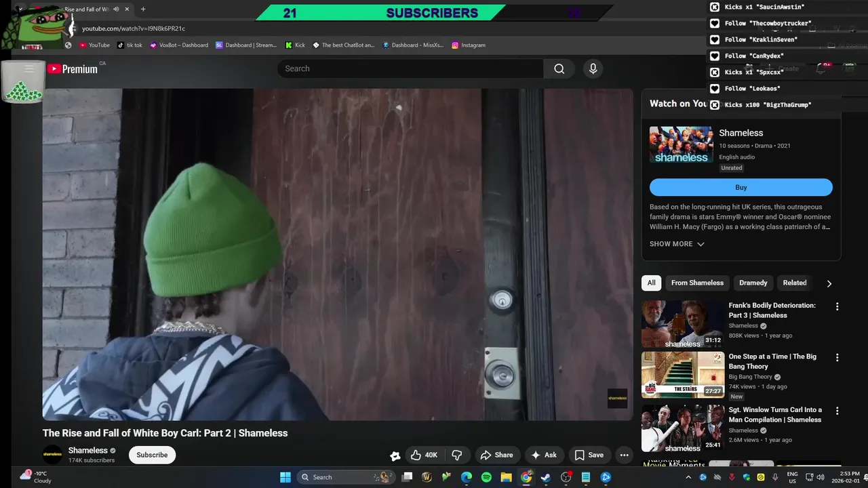Select the From Shameless filter chip
Image resolution: width=868 pixels, height=488 pixels.
697,283
